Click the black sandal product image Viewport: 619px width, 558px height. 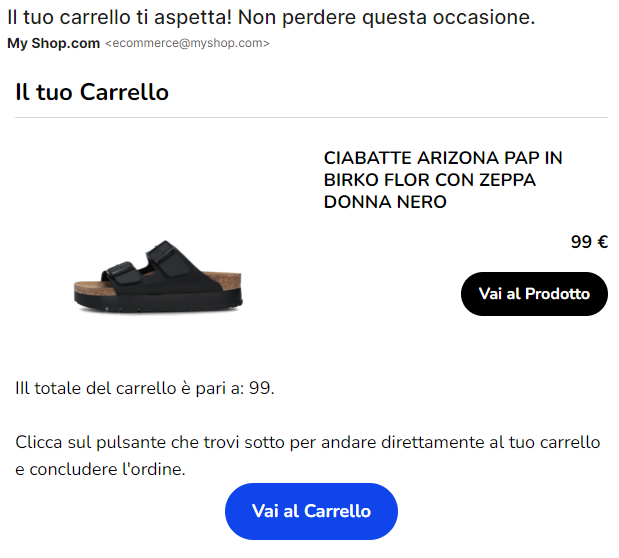(x=158, y=277)
